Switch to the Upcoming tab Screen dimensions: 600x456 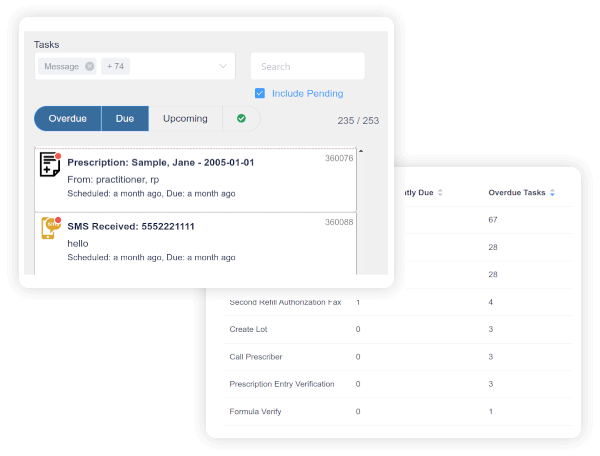(185, 119)
